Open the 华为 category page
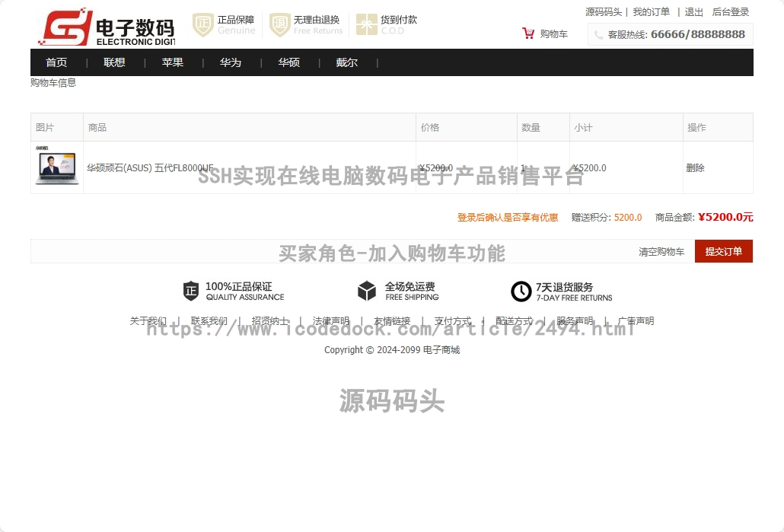 tap(231, 62)
